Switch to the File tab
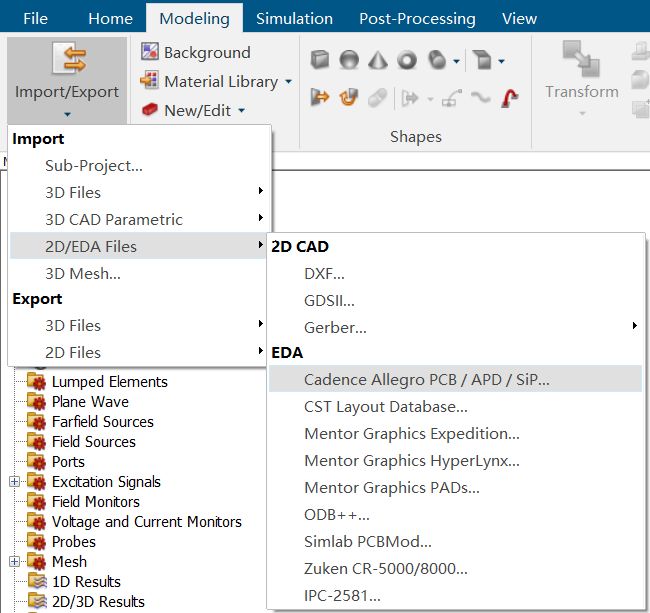Viewport: 650px width, 613px height. (35, 19)
